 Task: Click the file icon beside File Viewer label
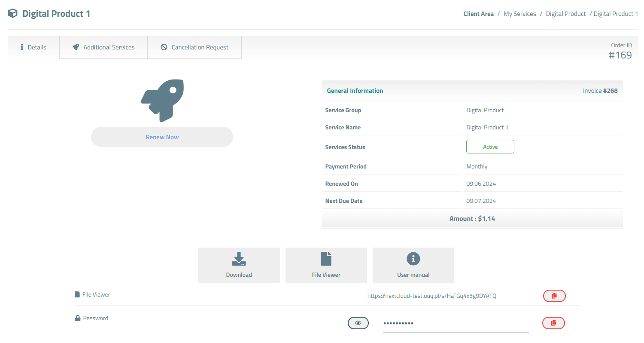[x=77, y=295]
